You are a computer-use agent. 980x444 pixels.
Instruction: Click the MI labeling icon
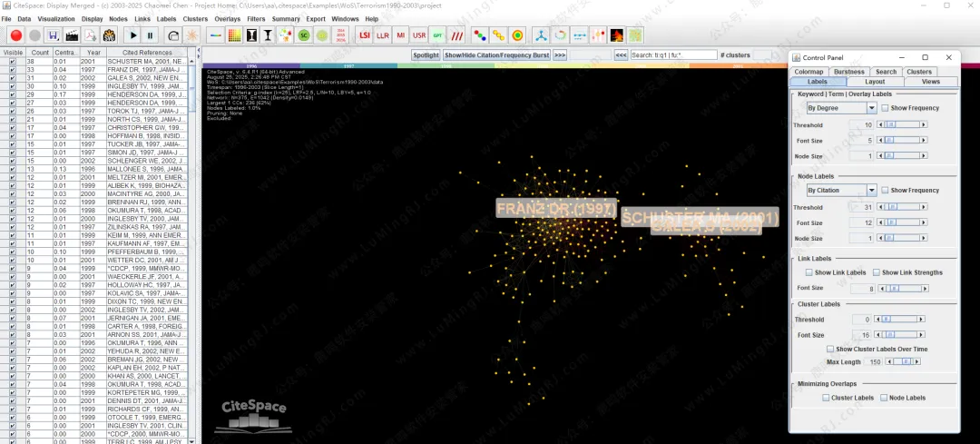[x=401, y=35]
